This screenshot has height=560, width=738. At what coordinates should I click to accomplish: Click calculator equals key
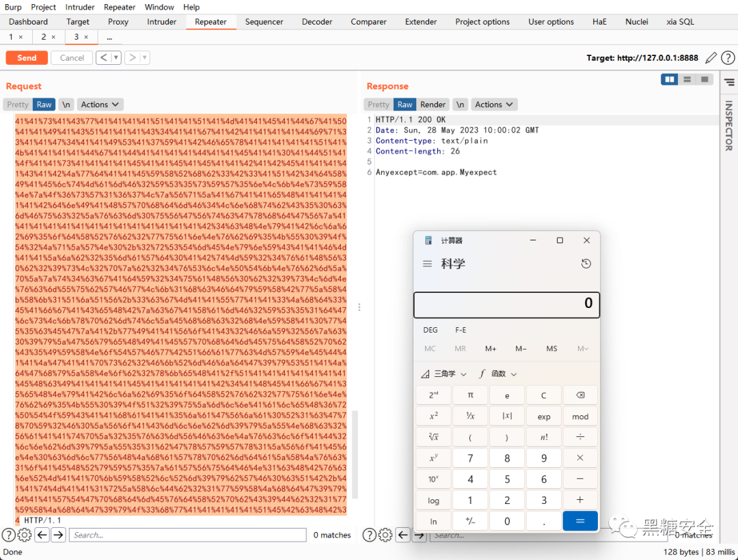[580, 521]
